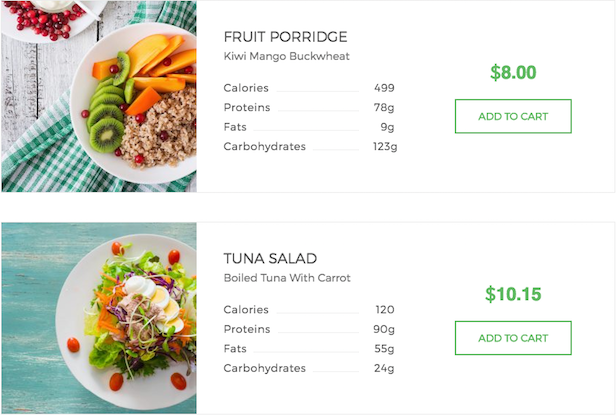Click the $10.15 price

click(x=513, y=294)
